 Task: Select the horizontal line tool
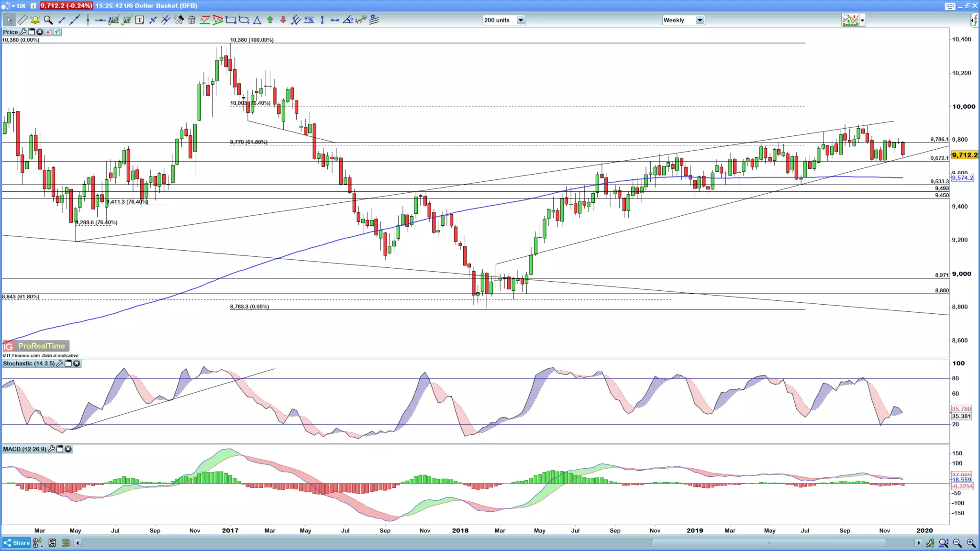[100, 20]
